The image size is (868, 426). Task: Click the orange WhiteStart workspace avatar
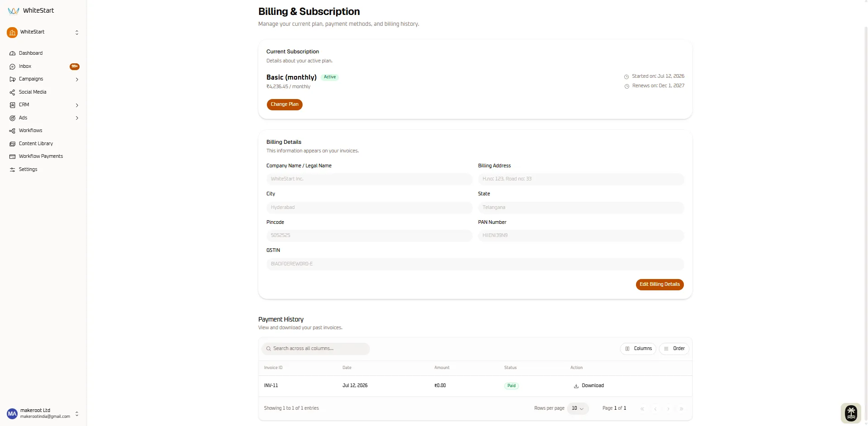click(x=12, y=33)
